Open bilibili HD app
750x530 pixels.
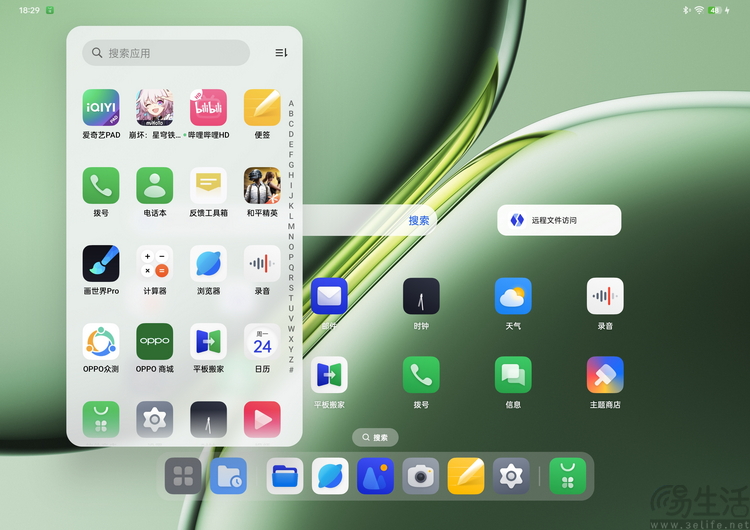208,107
